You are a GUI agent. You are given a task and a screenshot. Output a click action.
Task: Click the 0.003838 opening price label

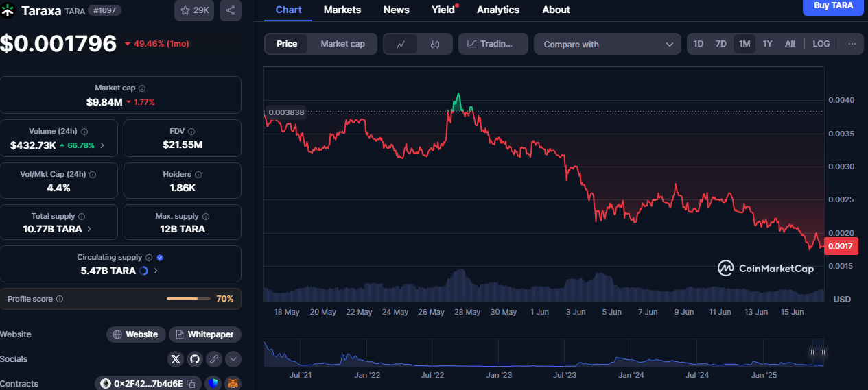(285, 112)
